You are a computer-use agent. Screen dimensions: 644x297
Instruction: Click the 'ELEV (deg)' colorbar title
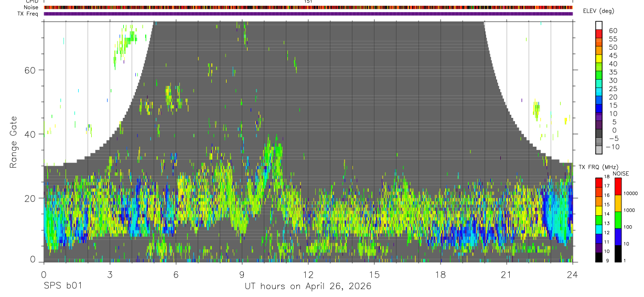[x=598, y=10]
